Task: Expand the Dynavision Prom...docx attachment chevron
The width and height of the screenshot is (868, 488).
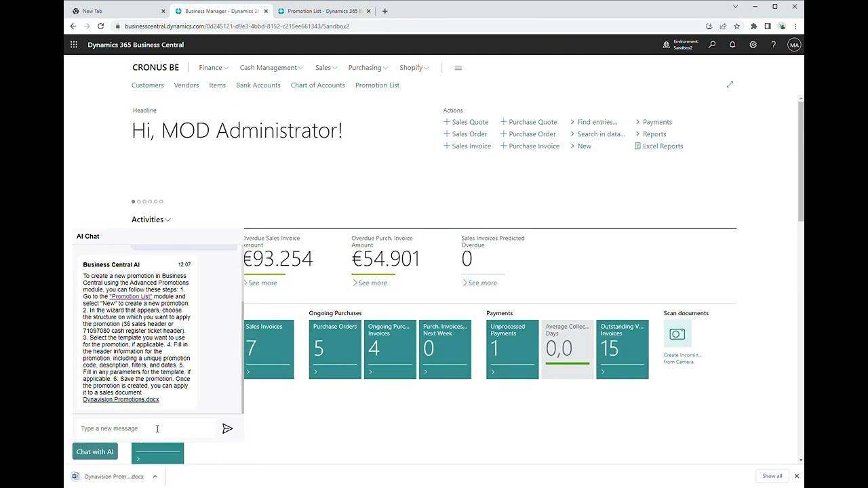Action: [x=155, y=476]
